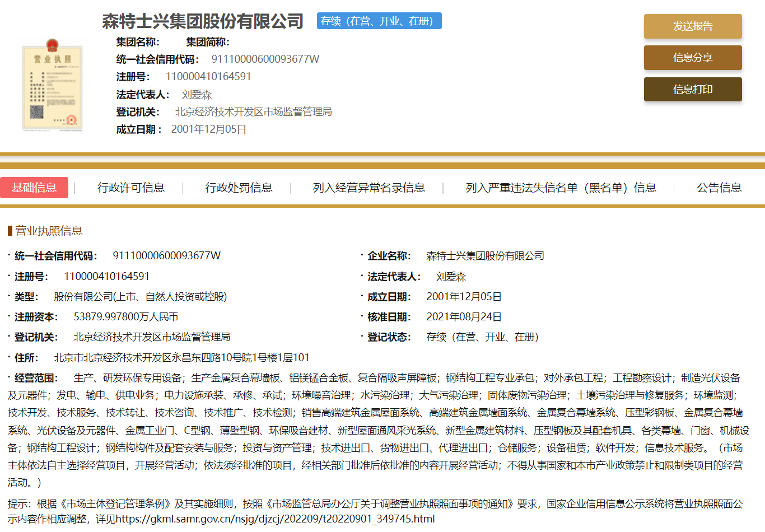Open 列入严重违法失信名单（黑名单）信息 tab
Viewport: 765px width, 532px height.
tap(561, 188)
